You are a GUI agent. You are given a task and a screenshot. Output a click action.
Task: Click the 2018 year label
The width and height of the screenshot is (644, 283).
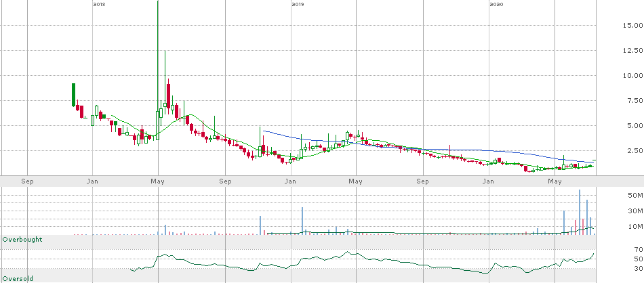(99, 5)
